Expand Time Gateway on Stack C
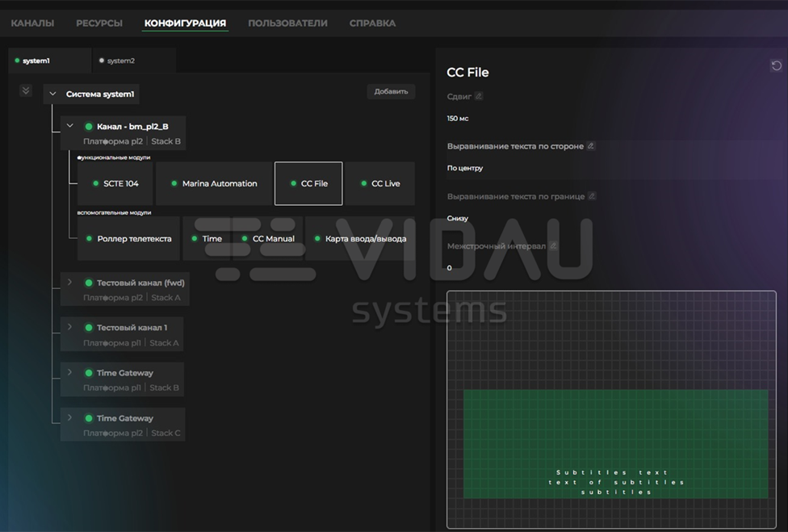Viewport: 788px width, 532px height. point(70,417)
